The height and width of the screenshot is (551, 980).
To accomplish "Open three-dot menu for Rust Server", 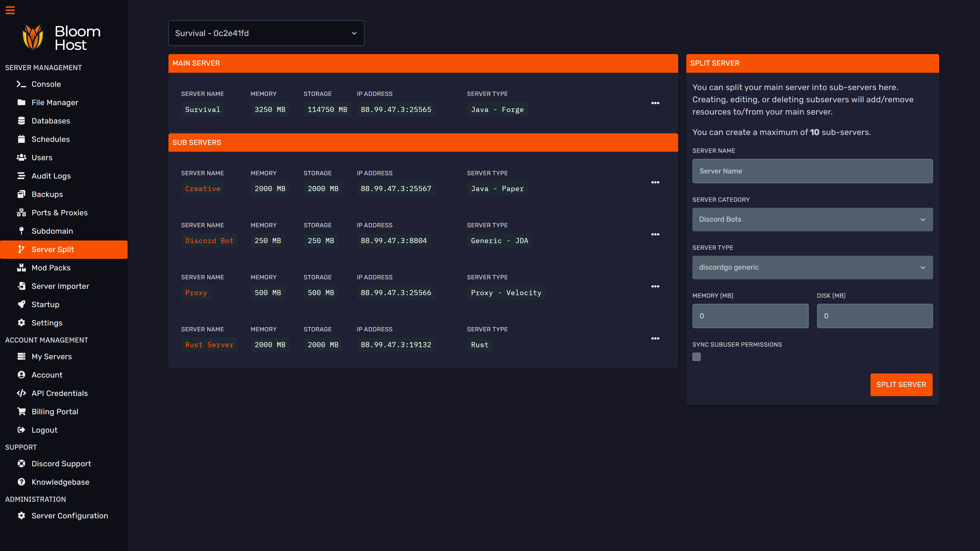I will pyautogui.click(x=655, y=339).
